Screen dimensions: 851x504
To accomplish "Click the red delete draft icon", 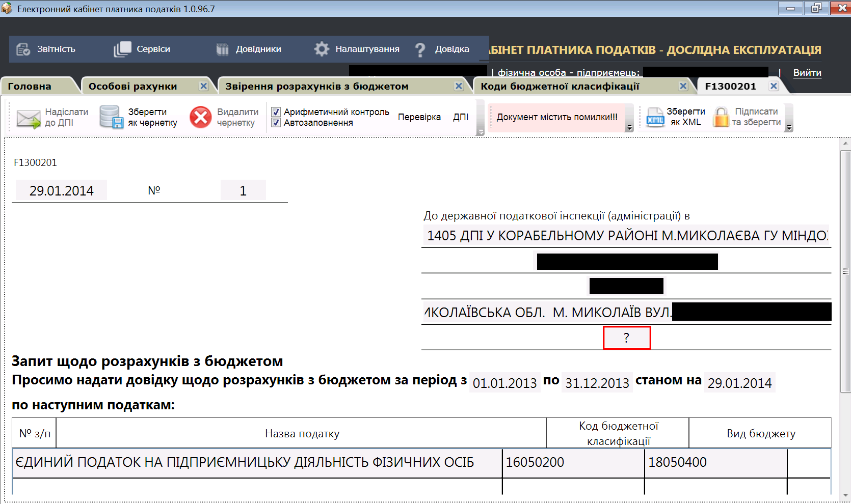I will coord(200,117).
